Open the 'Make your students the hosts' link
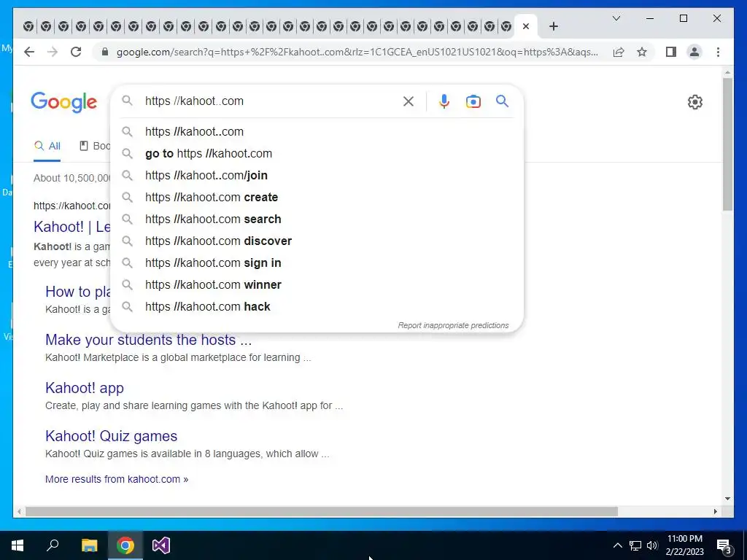 tap(148, 340)
